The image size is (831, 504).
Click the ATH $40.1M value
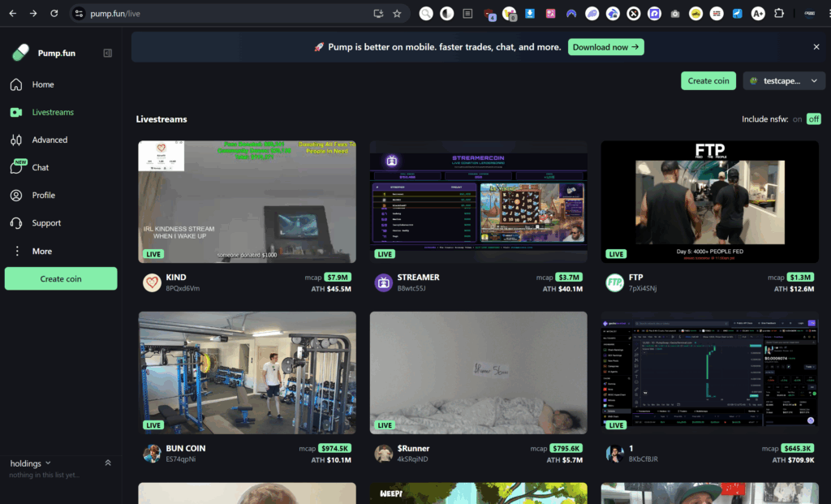(x=562, y=289)
